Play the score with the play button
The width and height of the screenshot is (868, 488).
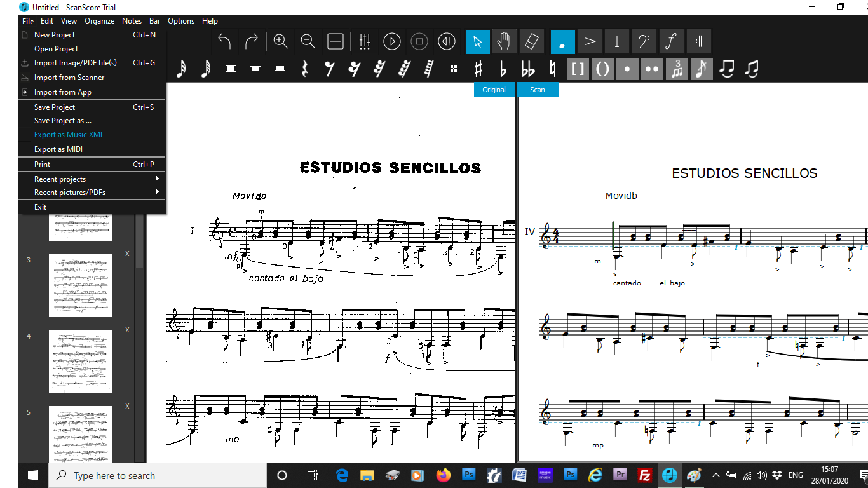[x=392, y=42]
